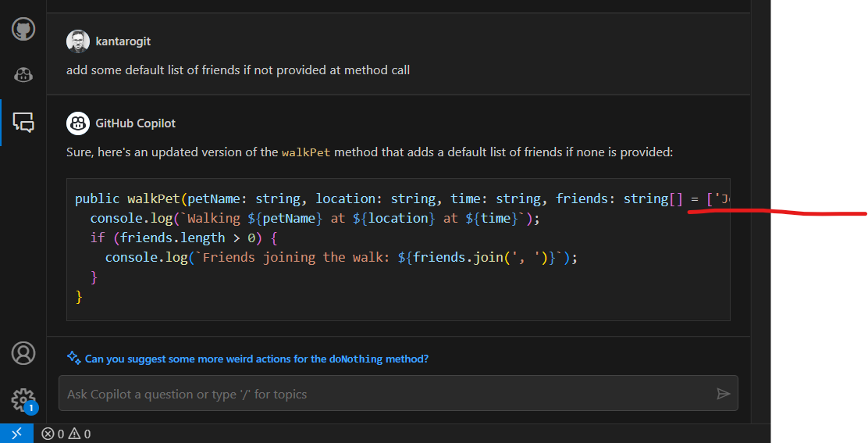Click the sparkle icon beside suggested question
Screen dimensions: 868x443
click(73, 358)
